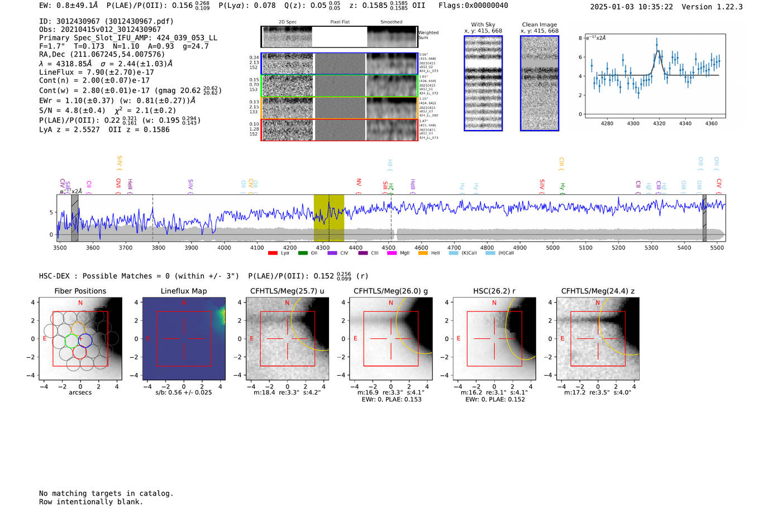Select the red-bordered 2D spectrum fiber row

pyautogui.click(x=339, y=130)
